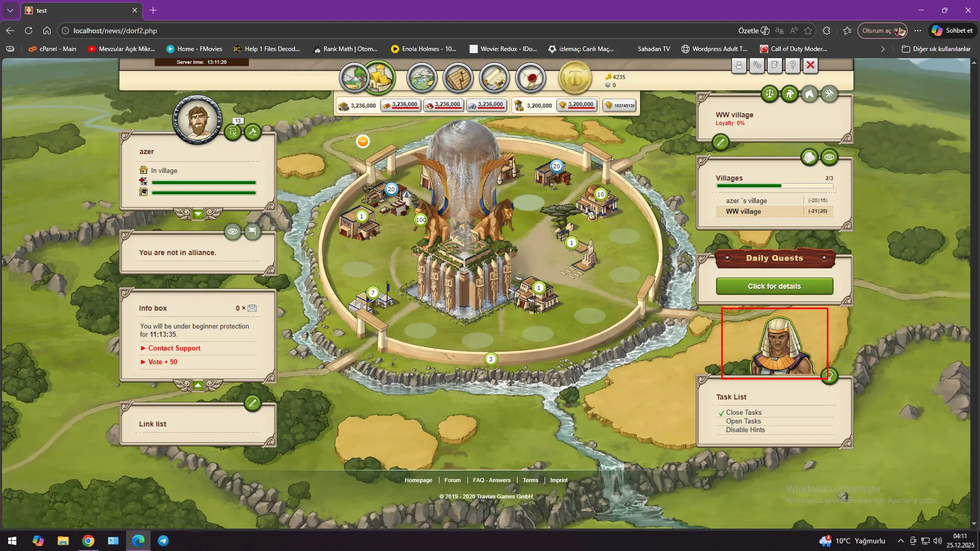This screenshot has width=980, height=551.
Task: Open the stable horse shortcut
Action: tap(810, 93)
